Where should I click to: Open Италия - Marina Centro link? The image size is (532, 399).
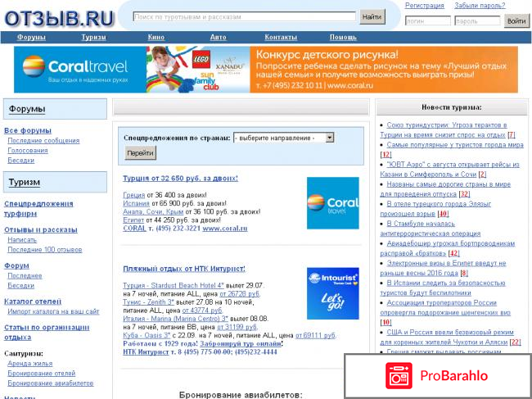click(x=175, y=319)
